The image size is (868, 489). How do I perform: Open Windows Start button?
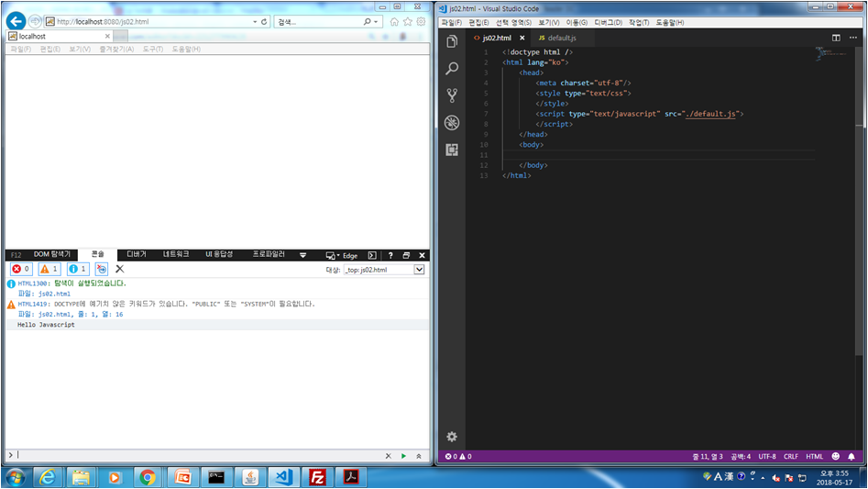tap(15, 477)
